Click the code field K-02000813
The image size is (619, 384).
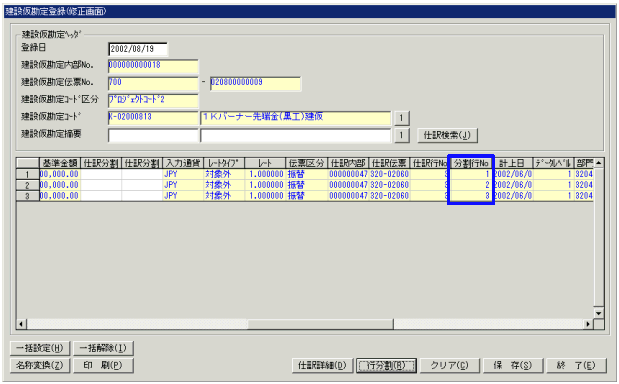pos(153,118)
